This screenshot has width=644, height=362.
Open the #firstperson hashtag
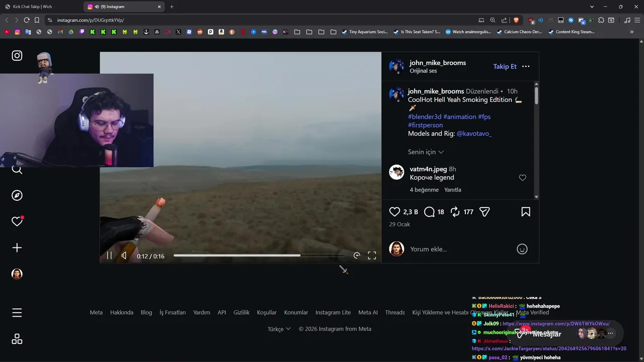425,125
